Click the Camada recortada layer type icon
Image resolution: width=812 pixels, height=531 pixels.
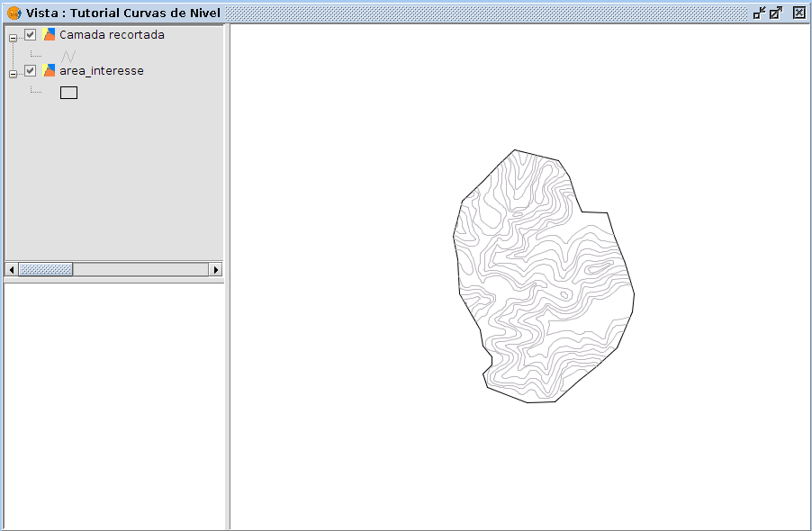pos(50,35)
